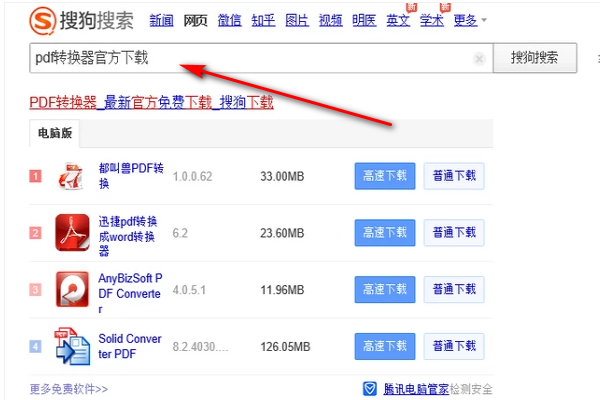The width and height of the screenshot is (600, 400).
Task: Open the 更多免费软件>> link
Action: 69,389
